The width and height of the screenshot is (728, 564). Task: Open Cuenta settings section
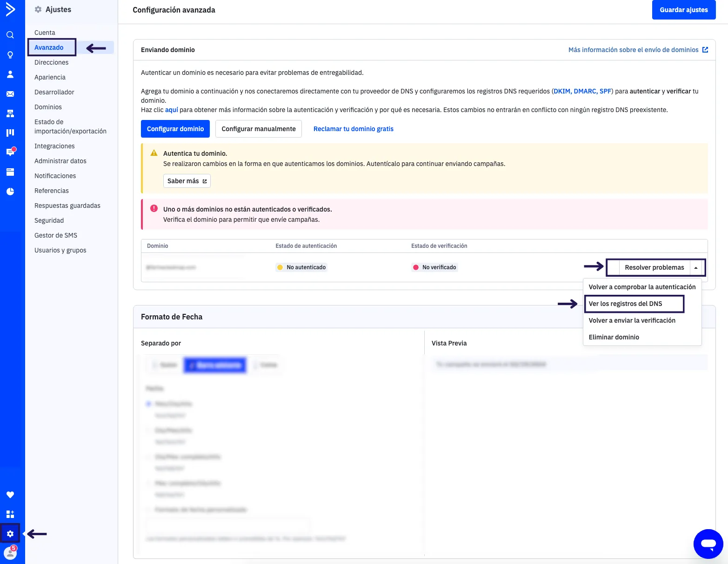tap(45, 33)
